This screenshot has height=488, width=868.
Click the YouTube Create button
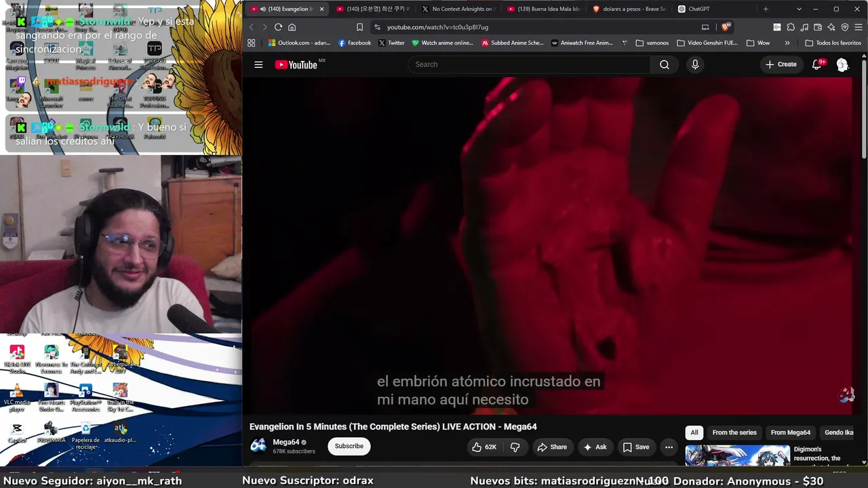click(x=781, y=64)
